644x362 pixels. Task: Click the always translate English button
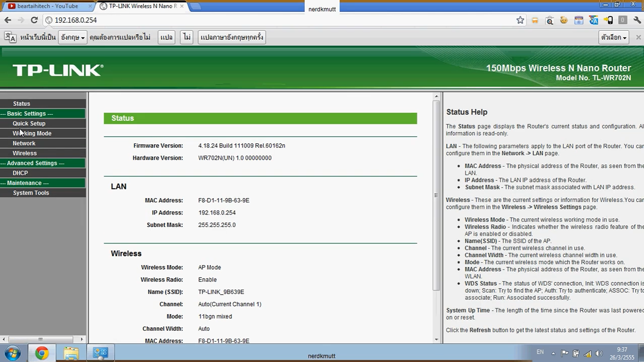232,37
